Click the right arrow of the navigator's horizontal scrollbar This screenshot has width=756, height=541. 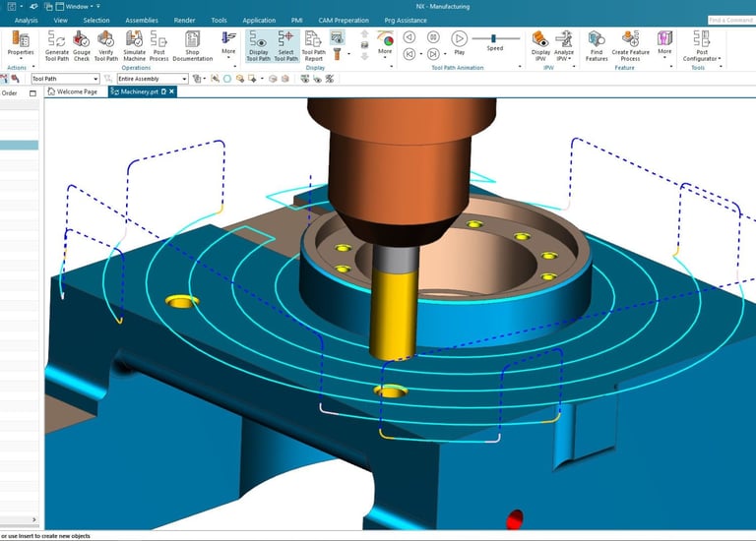point(33,519)
